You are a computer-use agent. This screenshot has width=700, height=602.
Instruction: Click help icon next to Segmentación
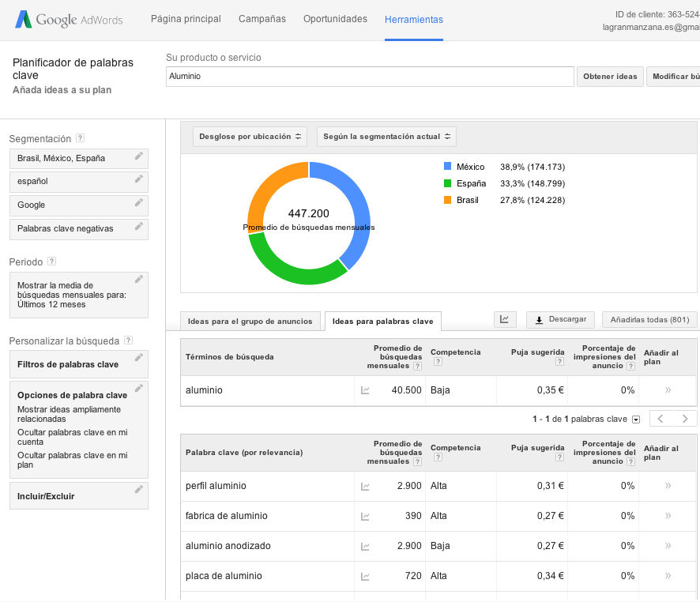tap(81, 138)
